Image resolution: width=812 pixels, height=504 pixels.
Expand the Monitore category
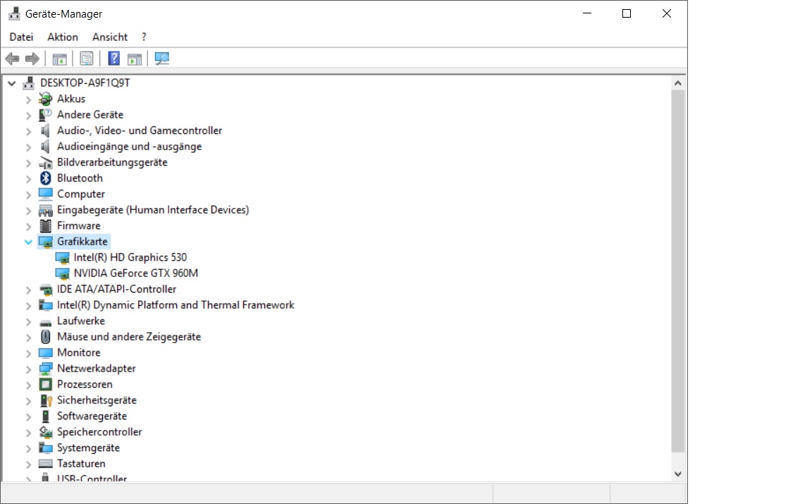pyautogui.click(x=28, y=353)
